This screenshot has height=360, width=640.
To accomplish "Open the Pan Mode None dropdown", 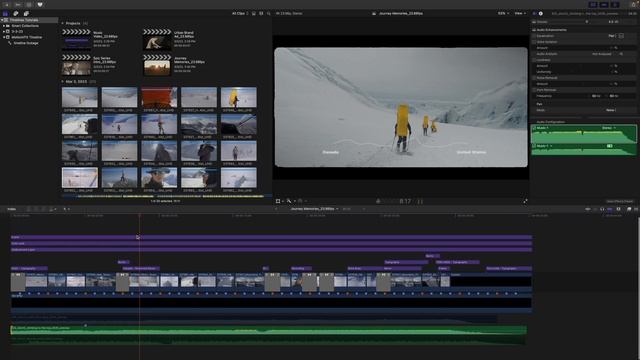I will pyautogui.click(x=611, y=110).
